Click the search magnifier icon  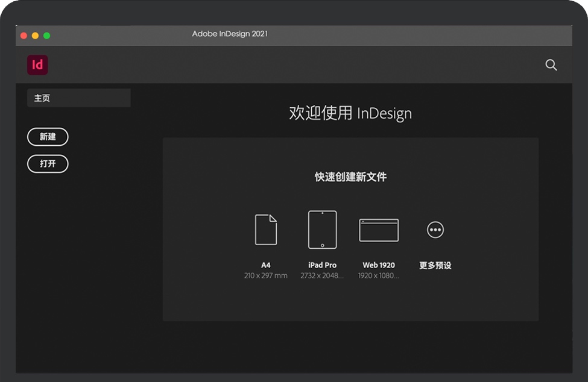pyautogui.click(x=551, y=65)
